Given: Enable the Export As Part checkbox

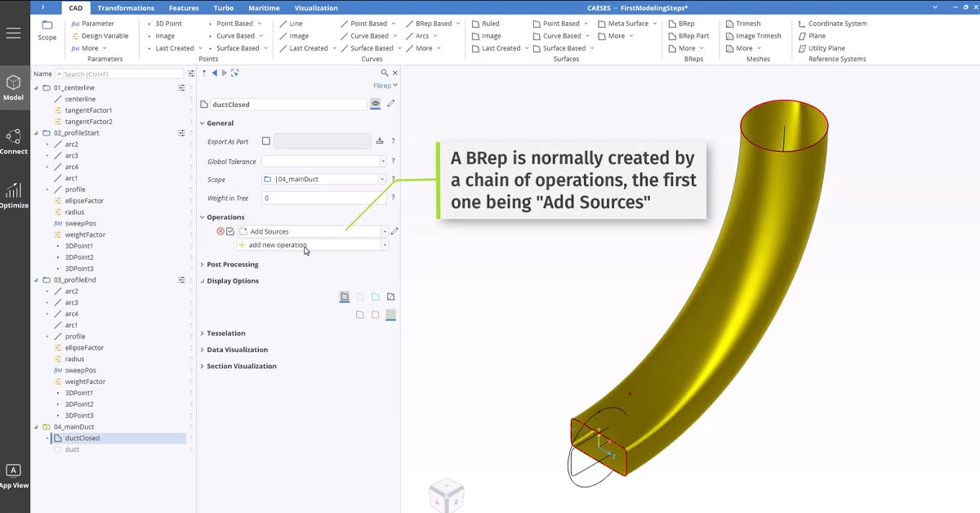Looking at the screenshot, I should [265, 141].
